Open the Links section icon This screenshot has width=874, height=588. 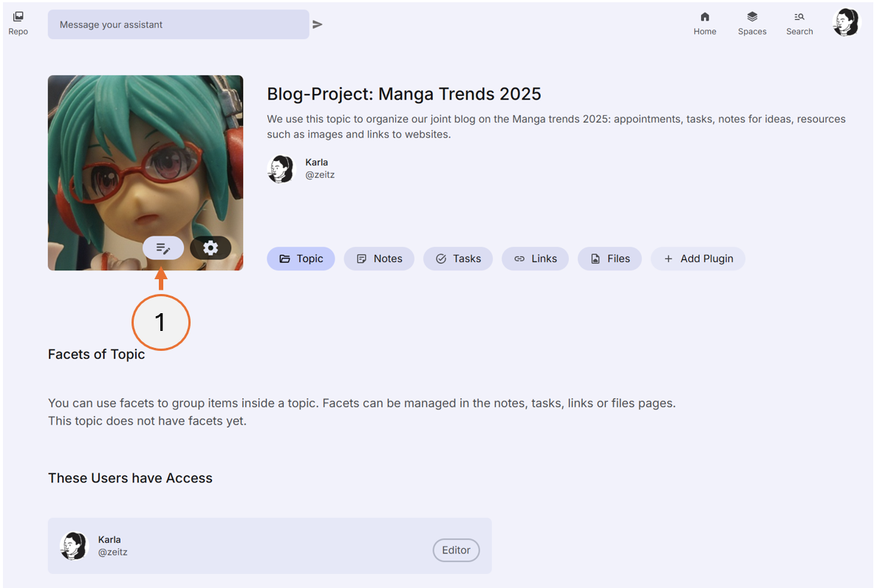point(520,259)
